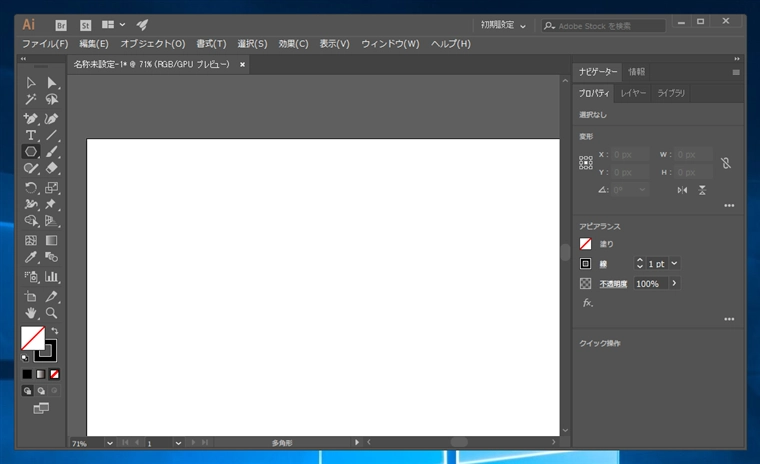Open the zoom level 71% dropdown
This screenshot has height=464, width=760.
tap(110, 443)
